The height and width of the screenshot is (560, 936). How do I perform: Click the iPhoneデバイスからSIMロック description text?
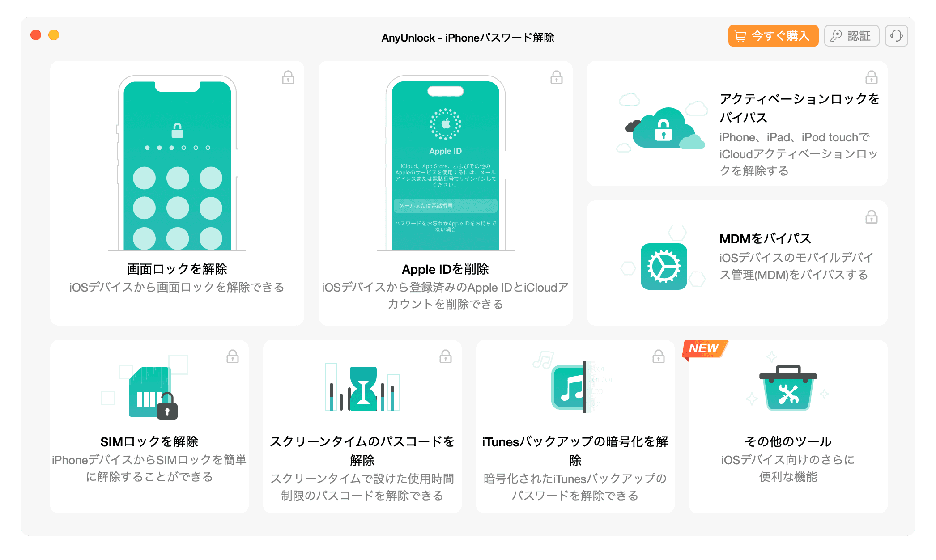(149, 468)
